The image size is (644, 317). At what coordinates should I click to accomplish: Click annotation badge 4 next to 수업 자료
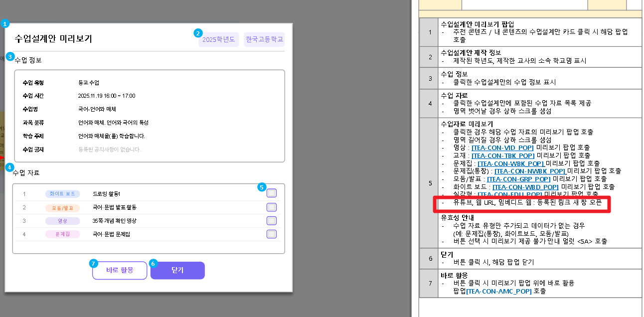pos(9,168)
